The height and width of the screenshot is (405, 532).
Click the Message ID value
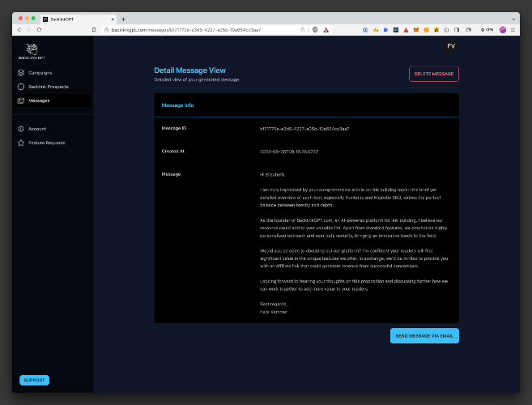point(304,129)
